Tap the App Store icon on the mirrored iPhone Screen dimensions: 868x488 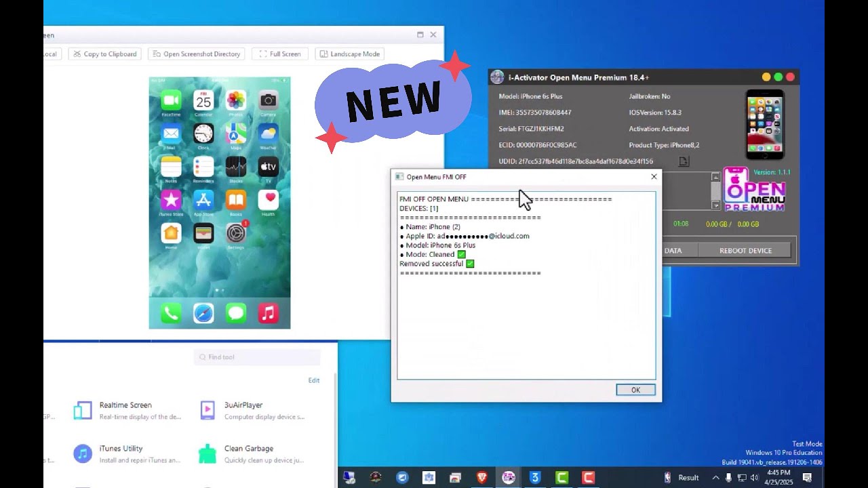tap(203, 200)
